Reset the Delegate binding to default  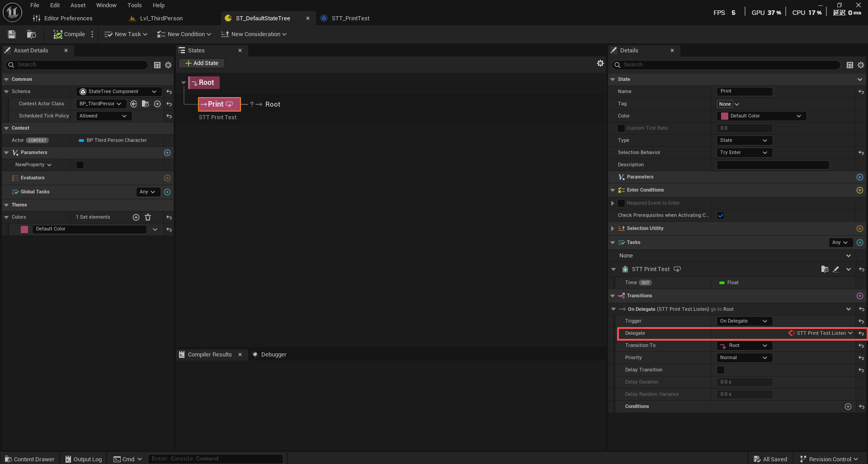coord(862,333)
